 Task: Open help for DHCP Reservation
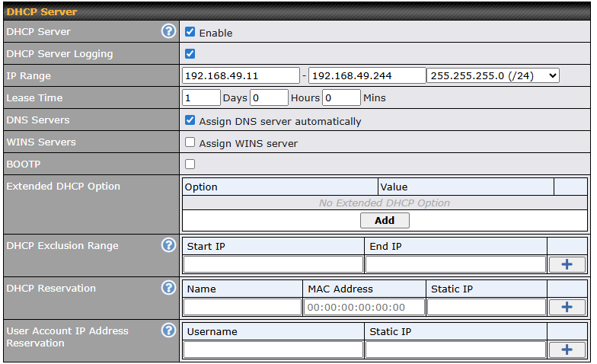point(168,288)
